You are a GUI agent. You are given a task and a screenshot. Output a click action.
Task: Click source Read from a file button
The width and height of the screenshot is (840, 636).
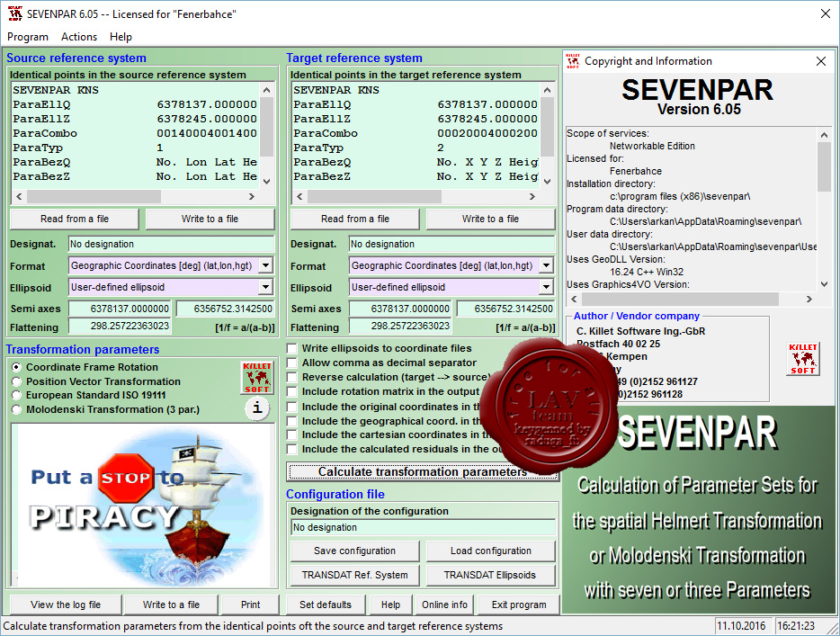75,219
